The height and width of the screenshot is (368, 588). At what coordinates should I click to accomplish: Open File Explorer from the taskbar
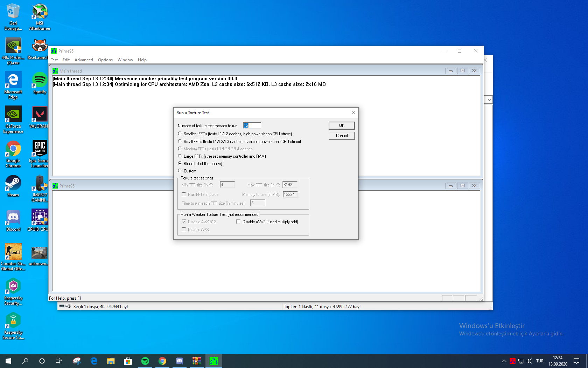click(111, 361)
